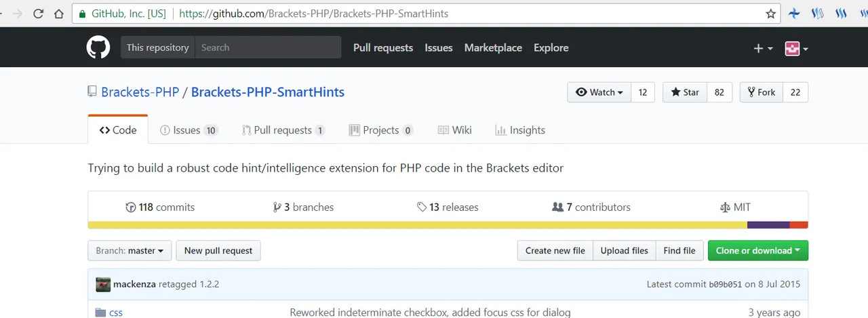868x318 pixels.
Task: Reload the page with browser refresh icon
Action: [38, 14]
